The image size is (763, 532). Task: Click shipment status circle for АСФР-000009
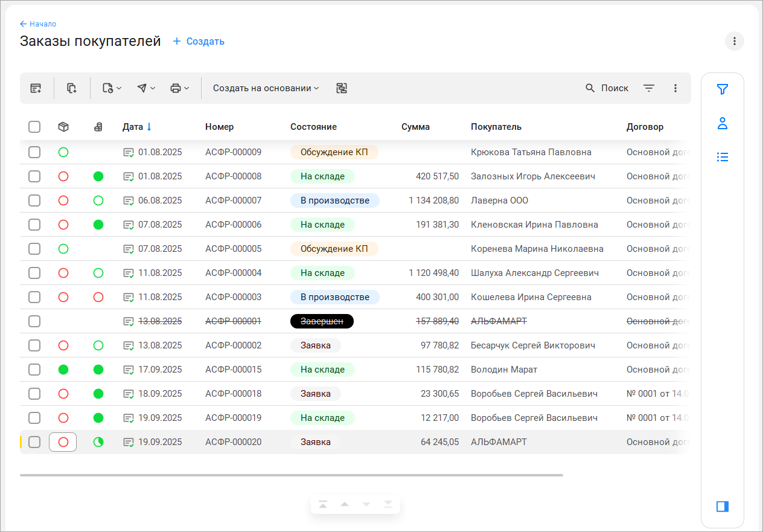pos(63,152)
